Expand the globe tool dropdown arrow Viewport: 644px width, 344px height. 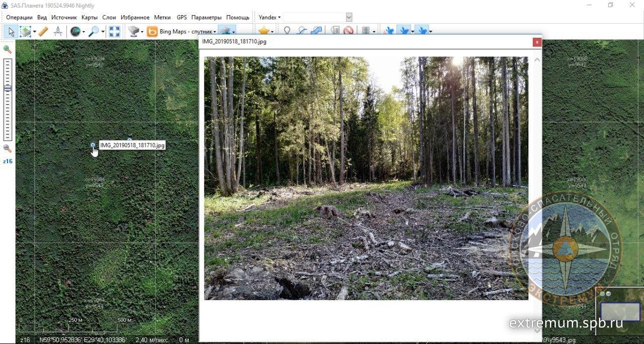click(x=84, y=32)
